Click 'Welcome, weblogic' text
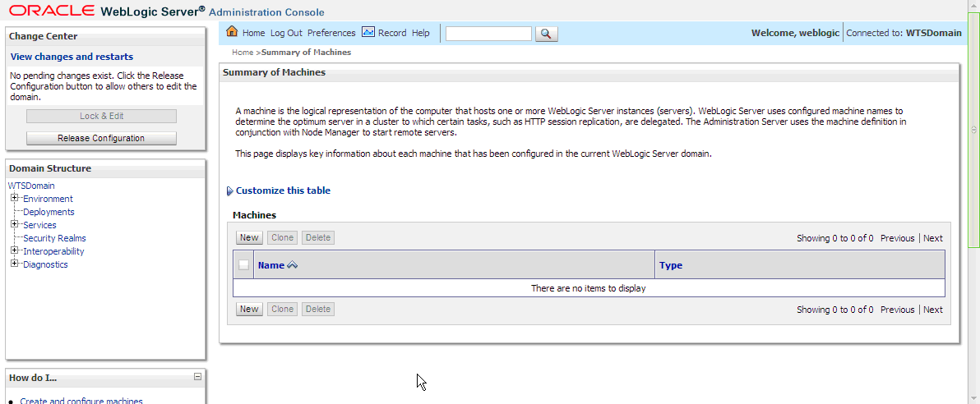 tap(796, 33)
